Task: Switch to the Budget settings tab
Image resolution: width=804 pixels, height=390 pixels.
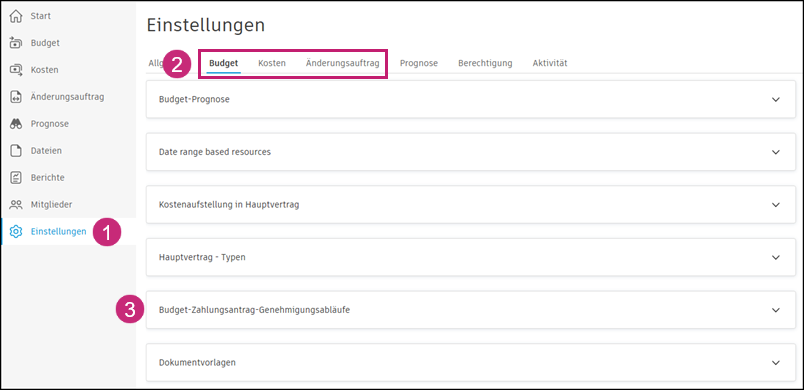Action: pyautogui.click(x=224, y=63)
